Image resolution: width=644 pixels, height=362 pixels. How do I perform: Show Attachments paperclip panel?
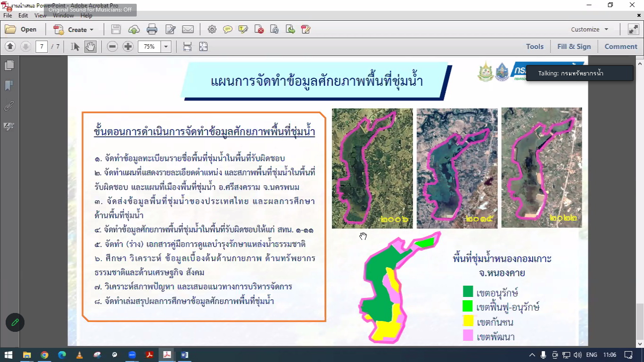pyautogui.click(x=9, y=106)
